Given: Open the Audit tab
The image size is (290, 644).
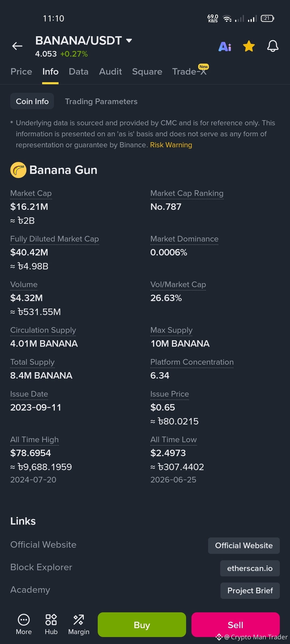Looking at the screenshot, I should 110,72.
